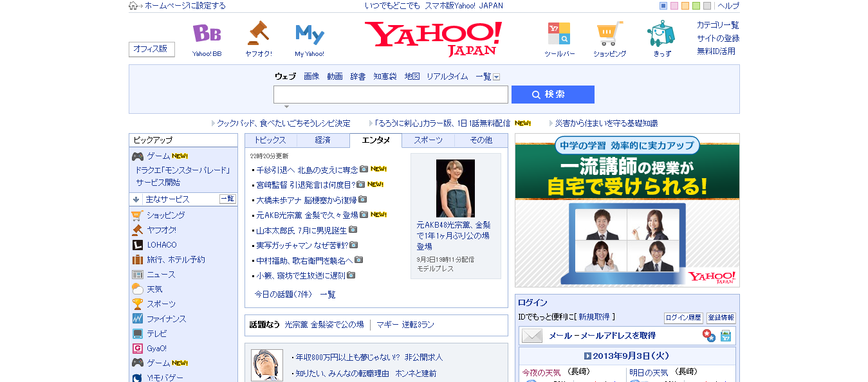Switch to the スポーツ news tab
The height and width of the screenshot is (382, 868).
tap(428, 140)
